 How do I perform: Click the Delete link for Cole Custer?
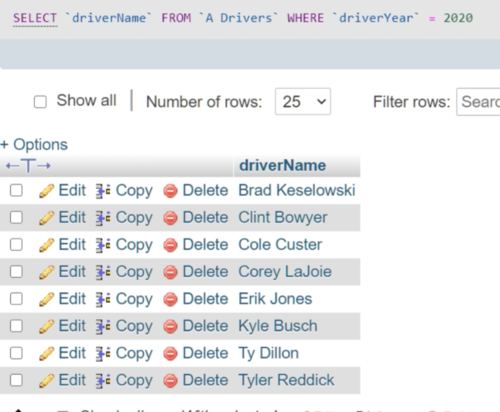pos(205,245)
